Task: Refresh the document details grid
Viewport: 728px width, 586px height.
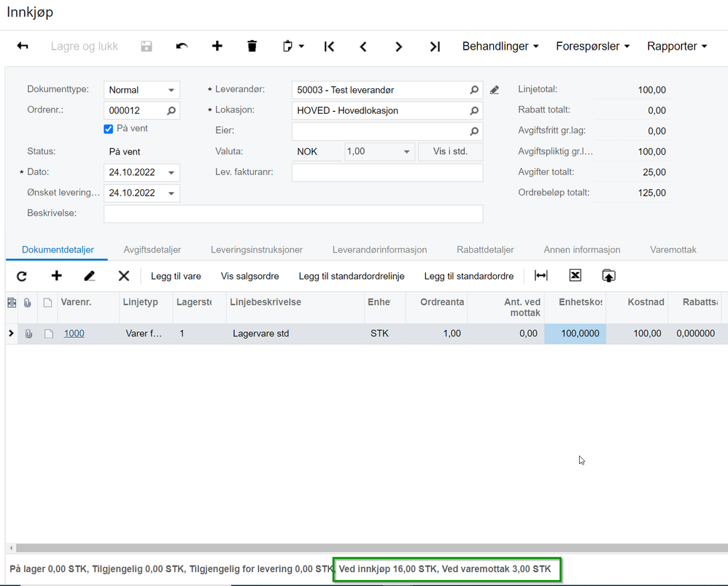Action: [22, 276]
